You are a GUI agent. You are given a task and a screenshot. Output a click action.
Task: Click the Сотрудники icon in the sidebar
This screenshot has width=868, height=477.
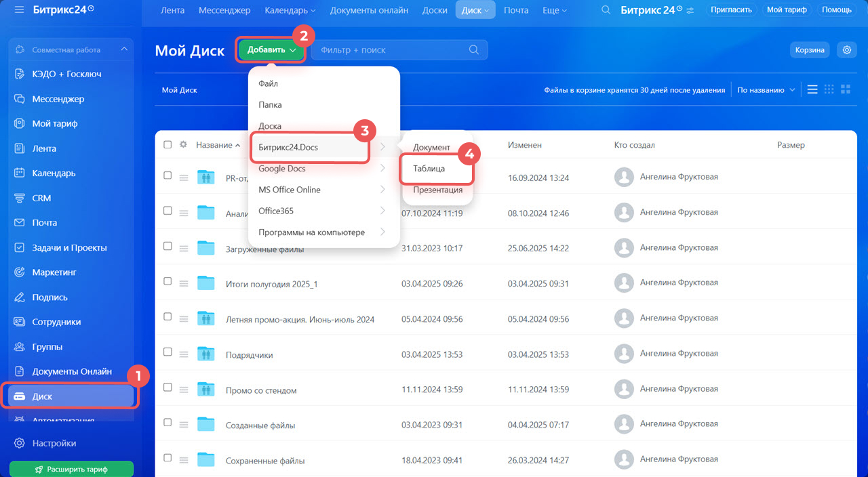pos(20,322)
